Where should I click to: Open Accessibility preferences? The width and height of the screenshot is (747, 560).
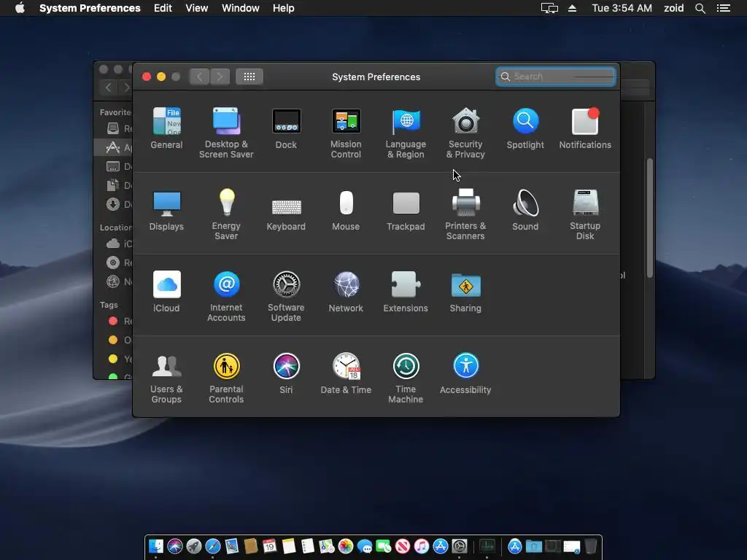pos(465,373)
